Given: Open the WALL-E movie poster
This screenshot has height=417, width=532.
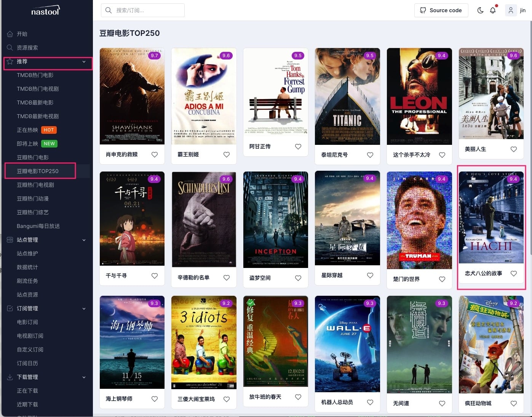Looking at the screenshot, I should pyautogui.click(x=347, y=344).
